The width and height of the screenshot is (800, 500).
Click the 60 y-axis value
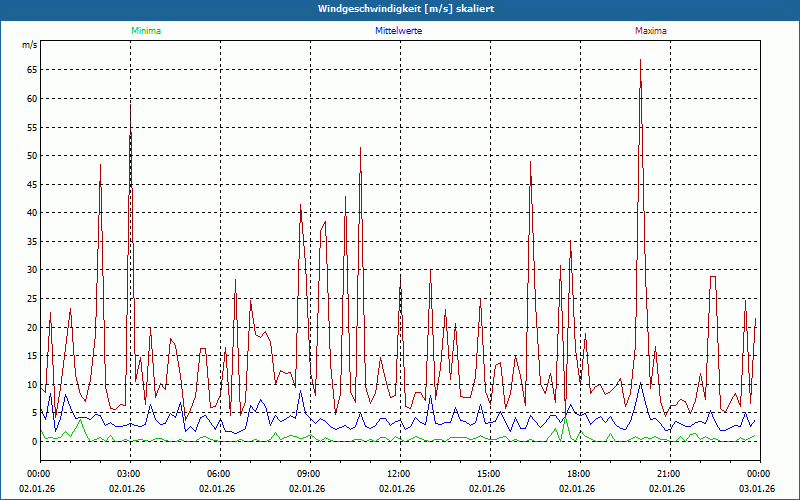32,98
